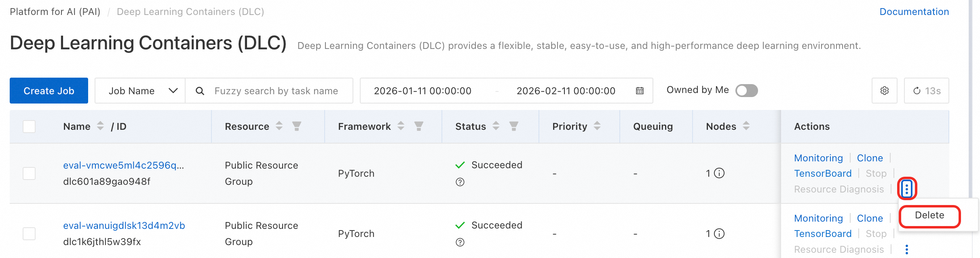This screenshot has height=258, width=980.
Task: Sort the table by the Priority column
Action: click(x=597, y=126)
